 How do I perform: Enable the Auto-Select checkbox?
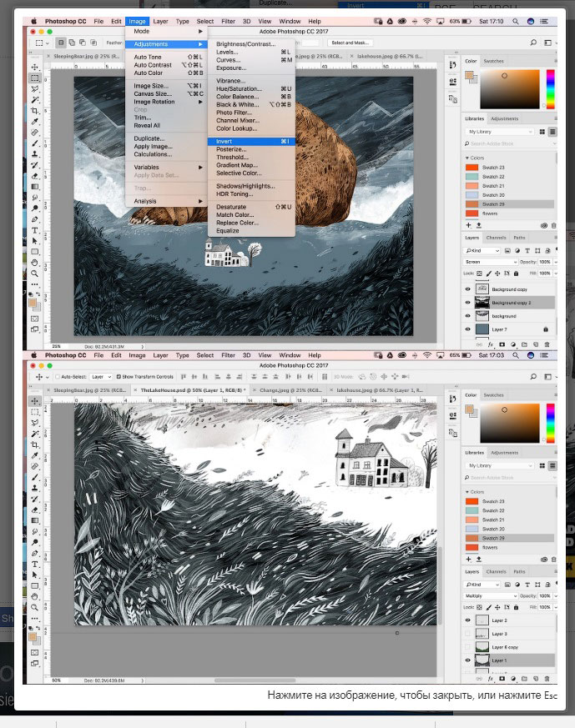(58, 377)
